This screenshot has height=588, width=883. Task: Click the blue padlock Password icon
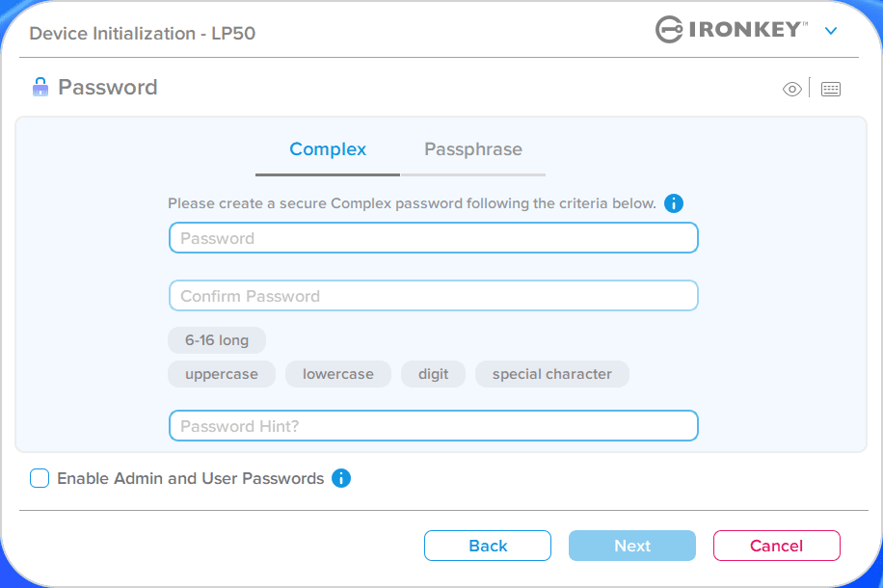pyautogui.click(x=40, y=88)
